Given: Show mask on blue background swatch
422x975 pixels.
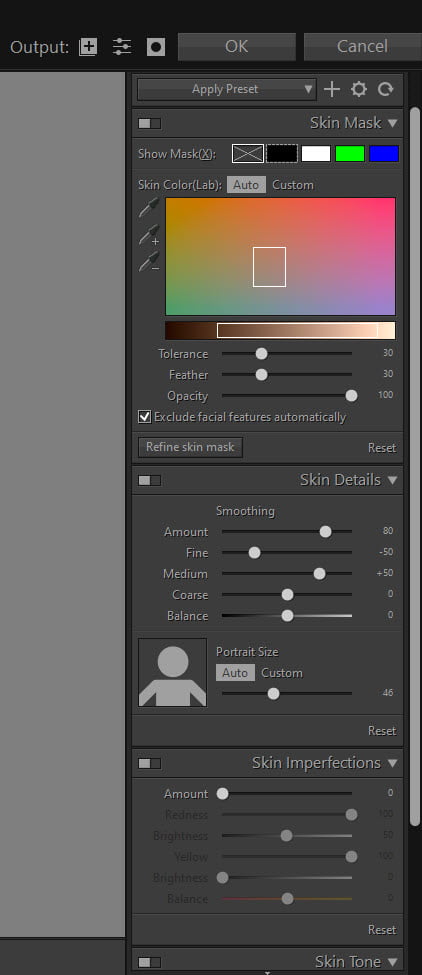Looking at the screenshot, I should tap(384, 154).
